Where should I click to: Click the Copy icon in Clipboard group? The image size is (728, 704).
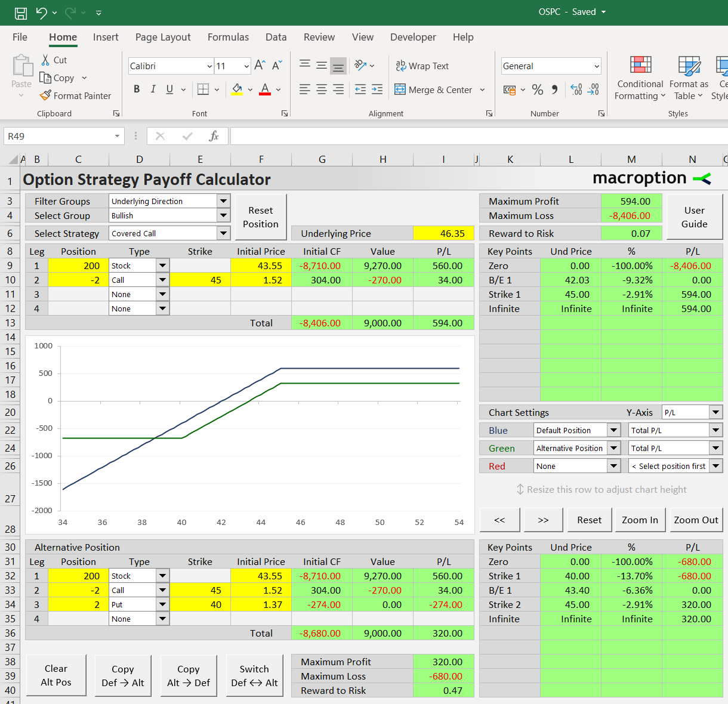[x=45, y=78]
